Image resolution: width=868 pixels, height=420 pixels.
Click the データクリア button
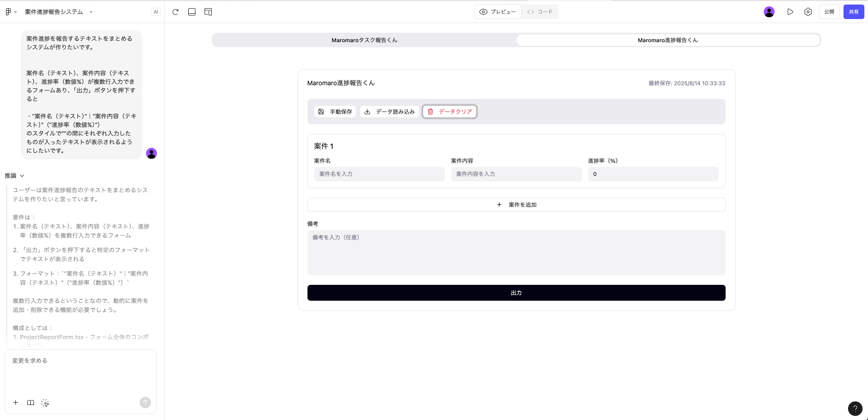click(450, 112)
